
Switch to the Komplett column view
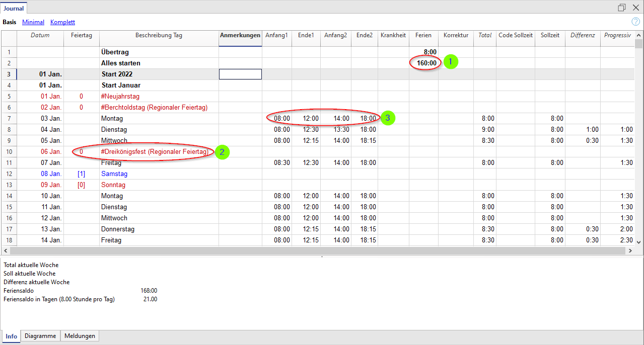tap(62, 22)
